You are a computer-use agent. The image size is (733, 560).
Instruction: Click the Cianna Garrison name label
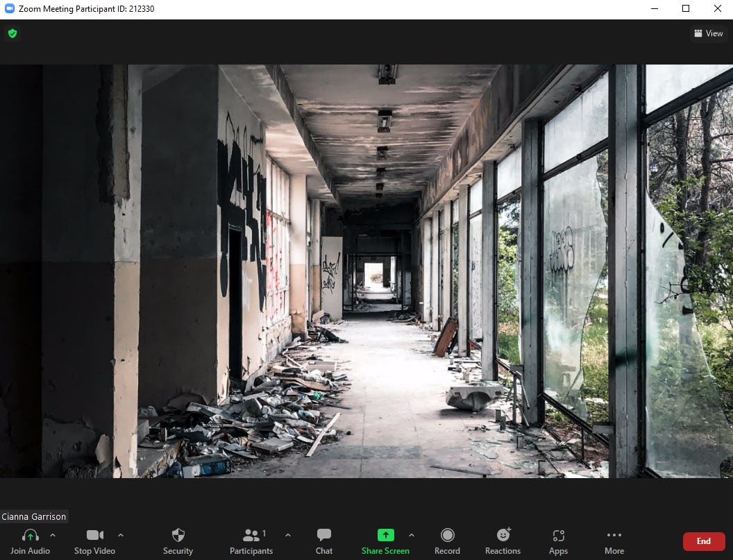pyautogui.click(x=33, y=516)
